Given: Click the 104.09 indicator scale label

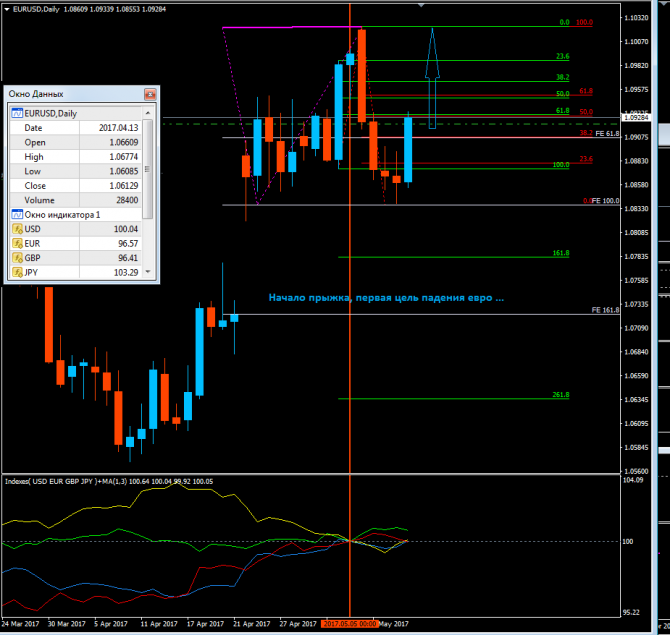Looking at the screenshot, I should pyautogui.click(x=633, y=480).
